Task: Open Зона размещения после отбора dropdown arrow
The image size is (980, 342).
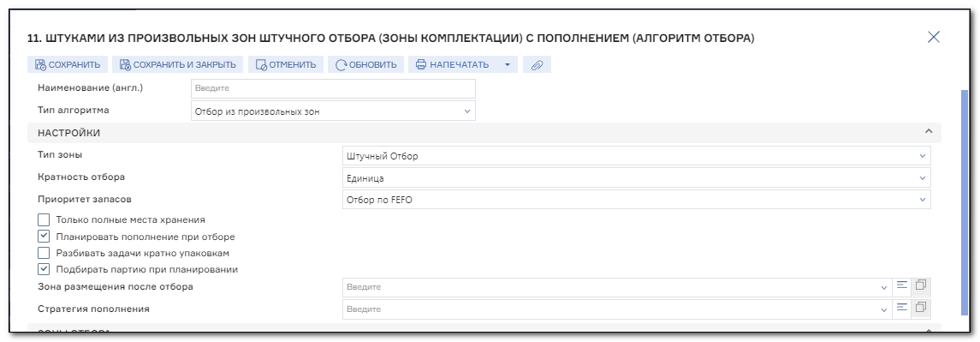Action: click(884, 287)
